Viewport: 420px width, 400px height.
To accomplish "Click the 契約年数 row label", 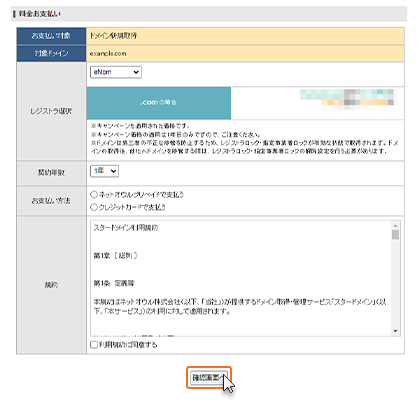I will 51,173.
